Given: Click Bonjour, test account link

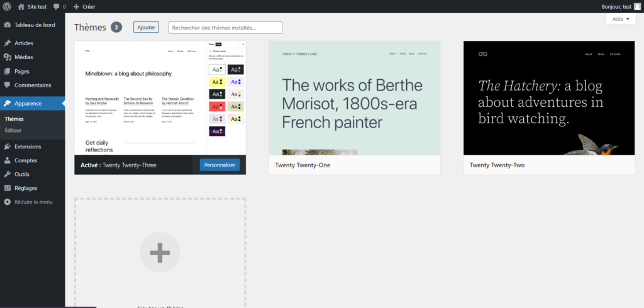Looking at the screenshot, I should pos(616,7).
